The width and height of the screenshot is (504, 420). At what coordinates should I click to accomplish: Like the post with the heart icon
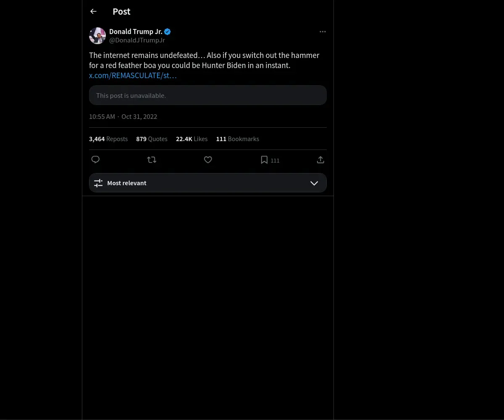point(208,160)
